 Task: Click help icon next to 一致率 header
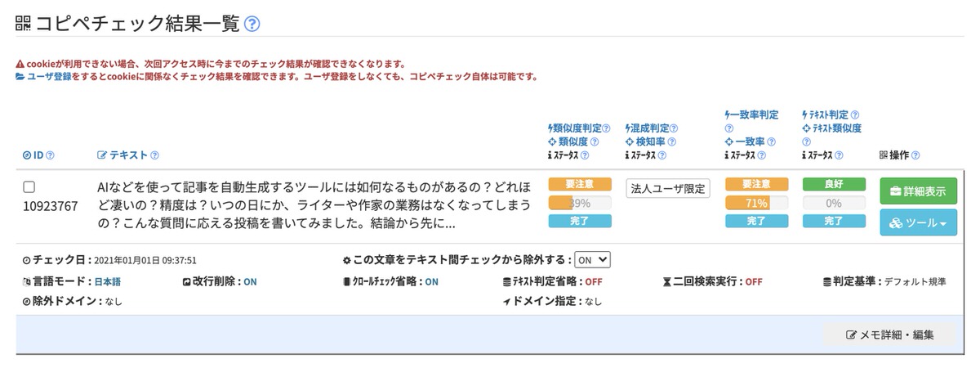coord(771,141)
